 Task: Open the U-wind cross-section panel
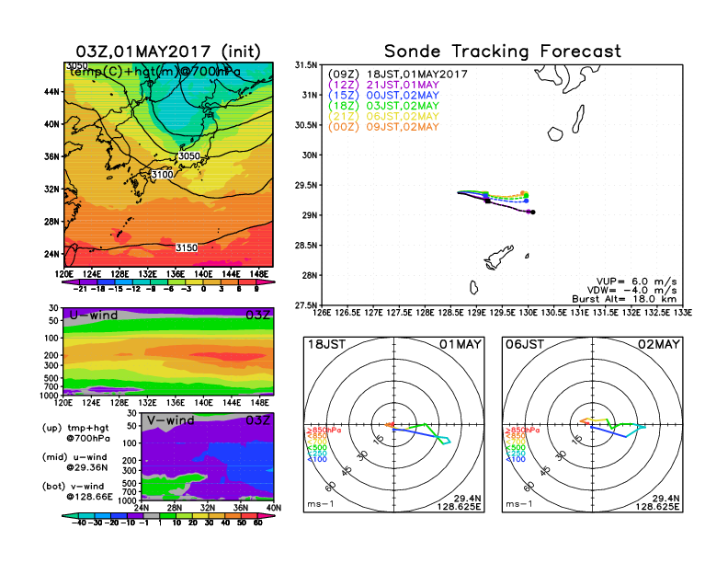pos(168,351)
